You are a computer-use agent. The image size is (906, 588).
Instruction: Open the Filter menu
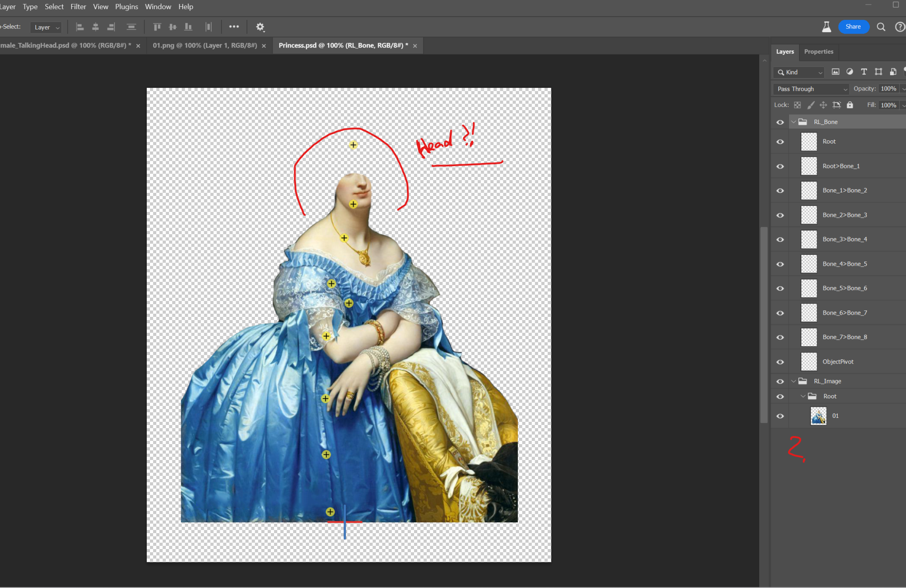pos(78,7)
